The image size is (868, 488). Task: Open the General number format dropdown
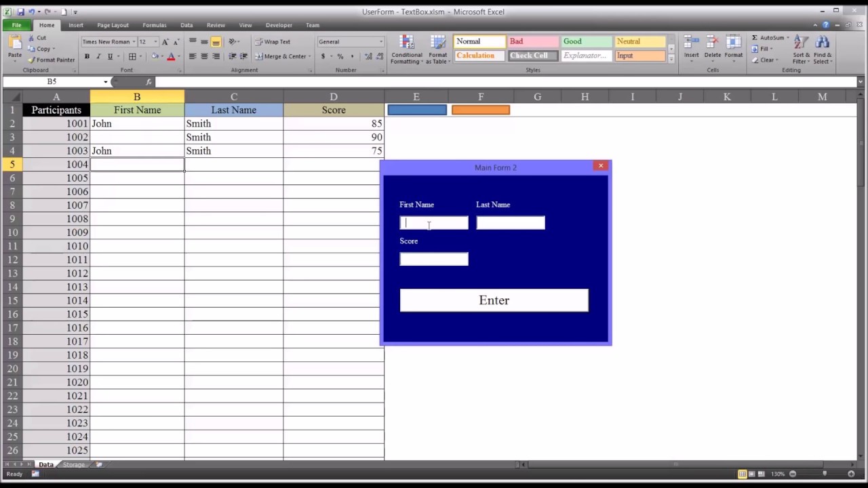[x=380, y=42]
